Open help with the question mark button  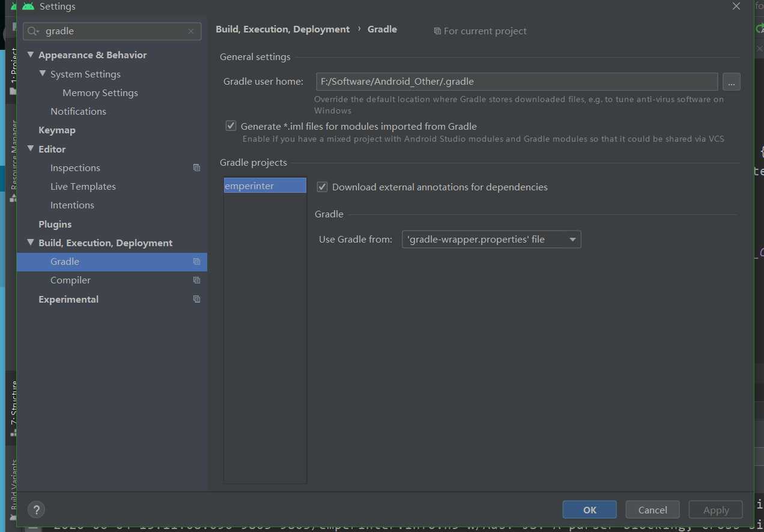(x=36, y=510)
